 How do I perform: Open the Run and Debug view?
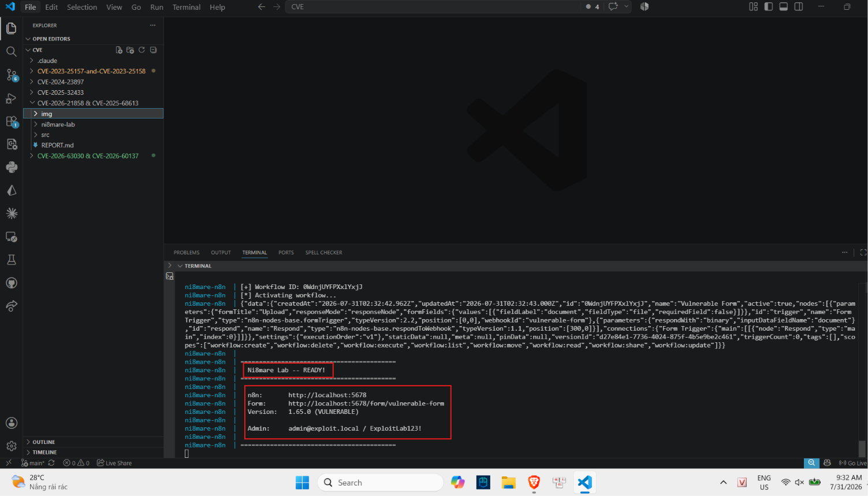(11, 98)
